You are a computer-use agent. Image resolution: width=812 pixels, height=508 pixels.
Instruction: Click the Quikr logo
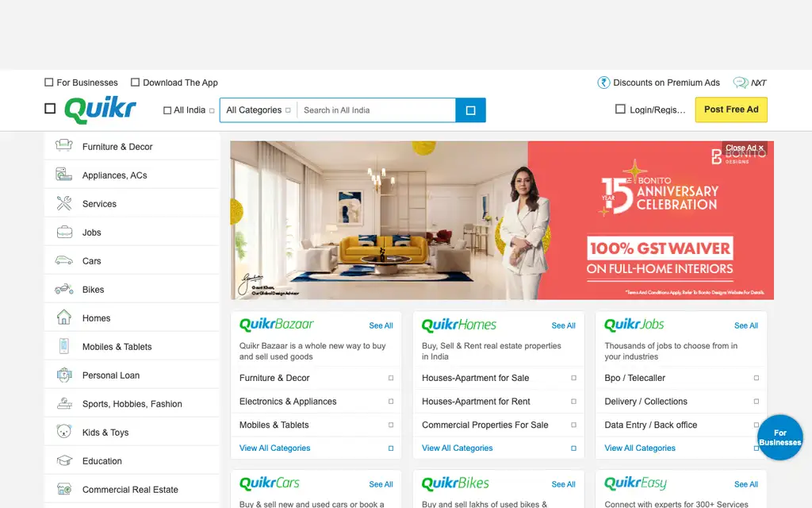pos(100,110)
